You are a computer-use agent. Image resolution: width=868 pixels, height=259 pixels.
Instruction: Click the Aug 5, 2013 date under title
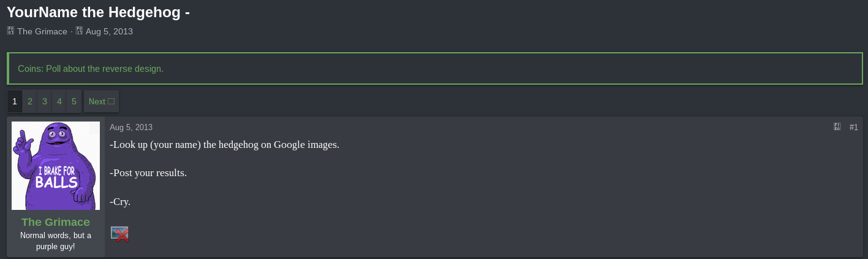point(109,31)
